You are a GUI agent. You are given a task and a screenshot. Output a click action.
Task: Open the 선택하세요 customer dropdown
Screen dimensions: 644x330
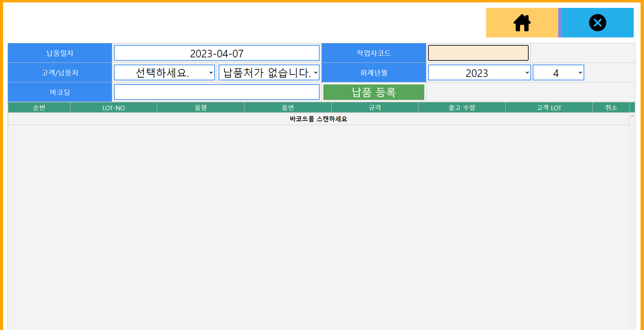(x=164, y=72)
